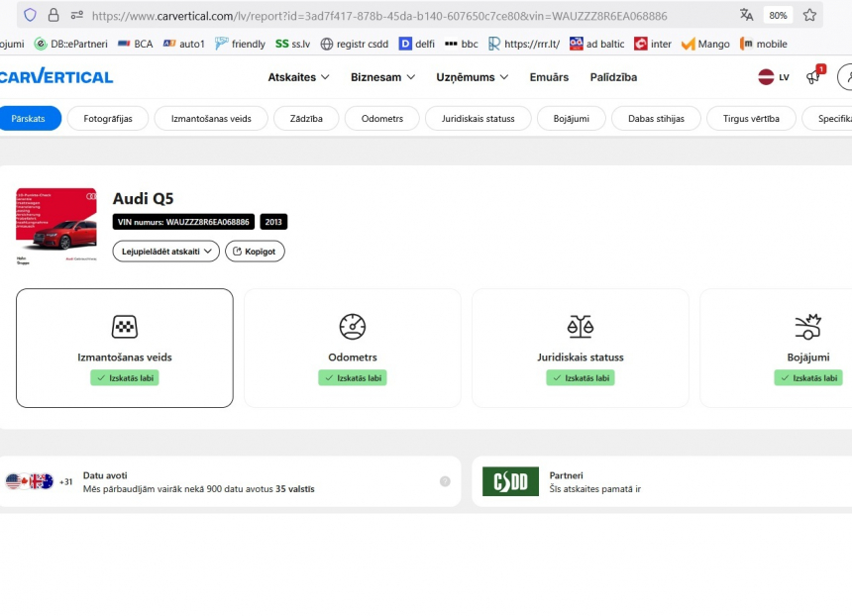Open mobile bookmark
852x616 pixels.
[x=764, y=44]
